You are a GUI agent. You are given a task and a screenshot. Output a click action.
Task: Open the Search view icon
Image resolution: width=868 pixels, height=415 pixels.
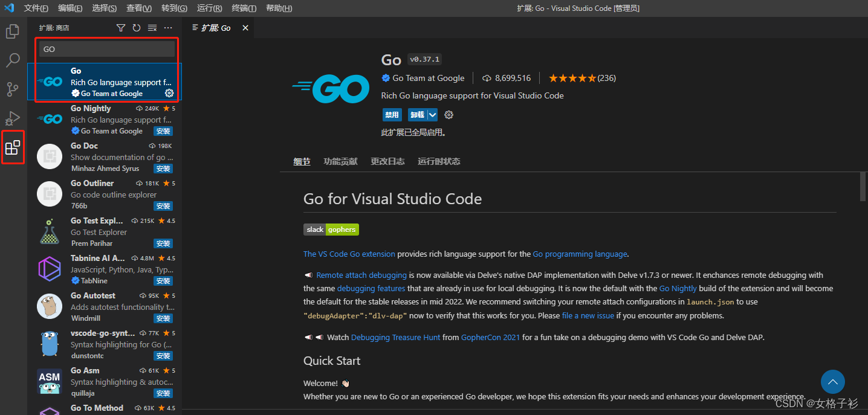(12, 60)
